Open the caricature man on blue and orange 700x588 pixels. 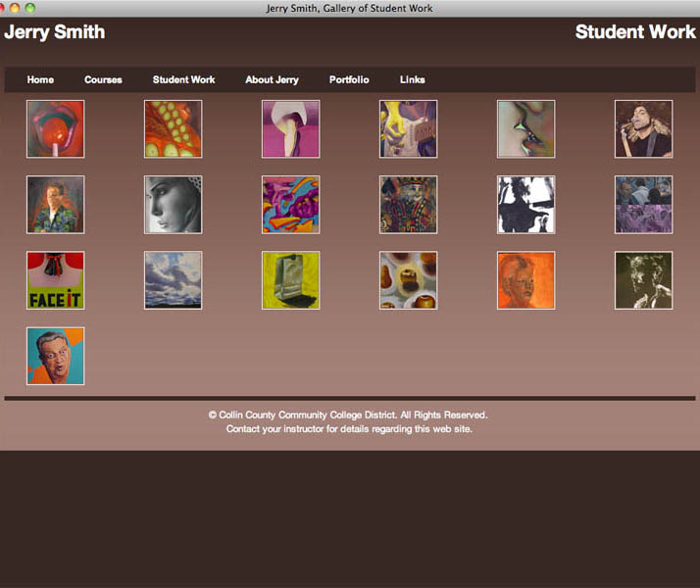(55, 356)
